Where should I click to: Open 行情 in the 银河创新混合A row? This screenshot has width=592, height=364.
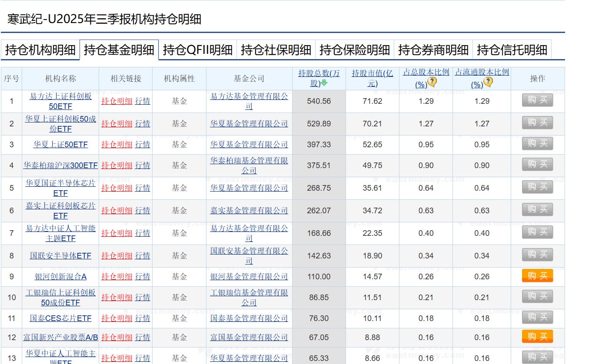(x=143, y=277)
